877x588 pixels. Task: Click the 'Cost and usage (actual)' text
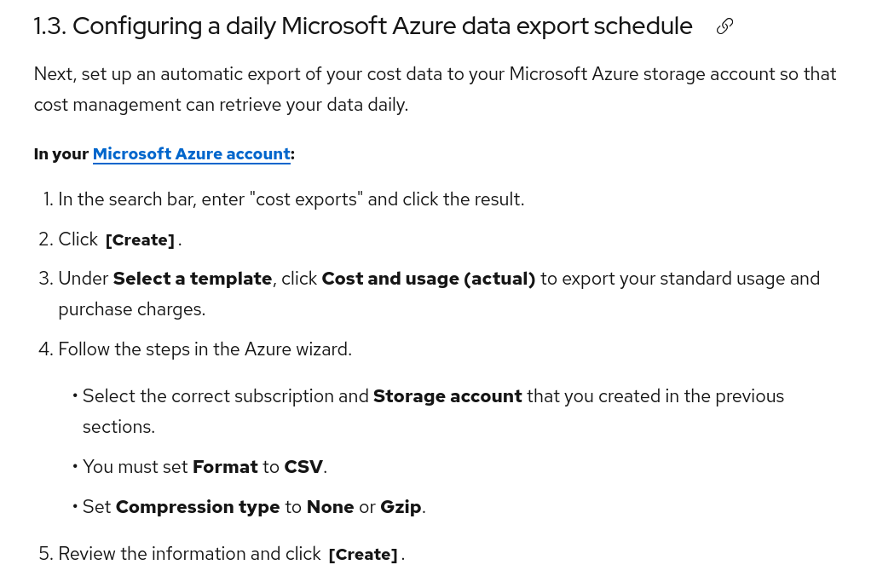pyautogui.click(x=428, y=279)
